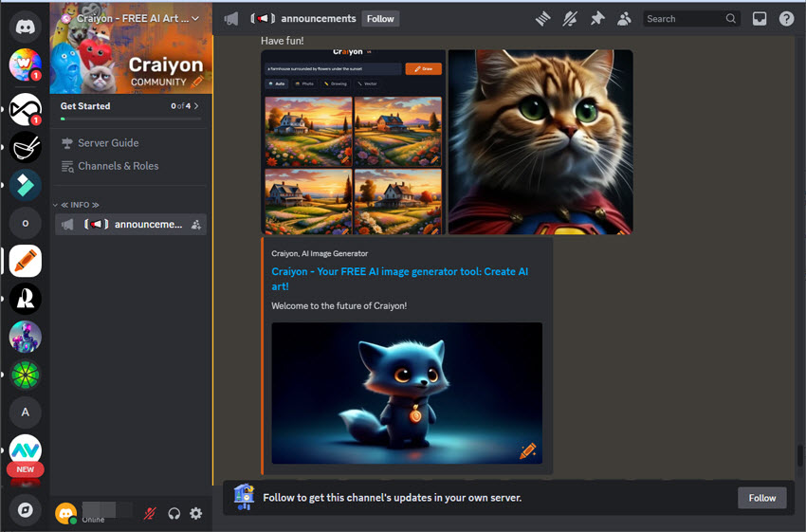806x532 pixels.
Task: Open Discord home direct messages icon
Action: tap(25, 27)
